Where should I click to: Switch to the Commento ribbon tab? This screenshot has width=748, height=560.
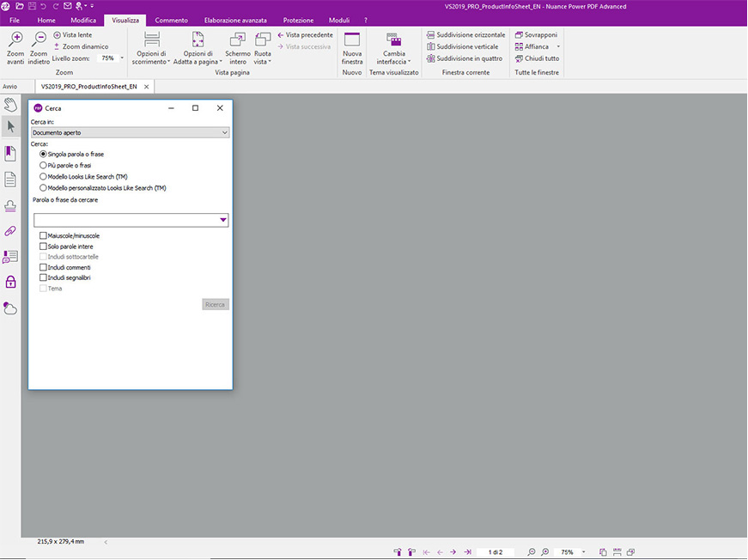pyautogui.click(x=171, y=20)
